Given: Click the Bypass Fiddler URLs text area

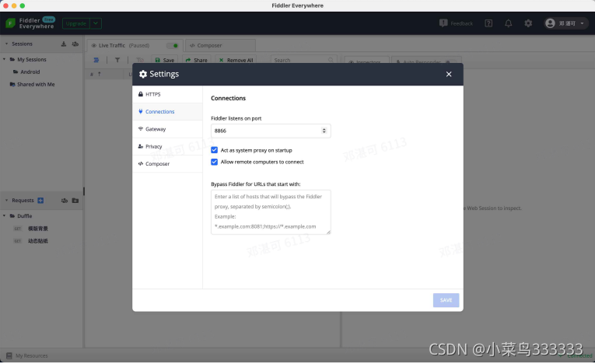Looking at the screenshot, I should click(x=271, y=212).
